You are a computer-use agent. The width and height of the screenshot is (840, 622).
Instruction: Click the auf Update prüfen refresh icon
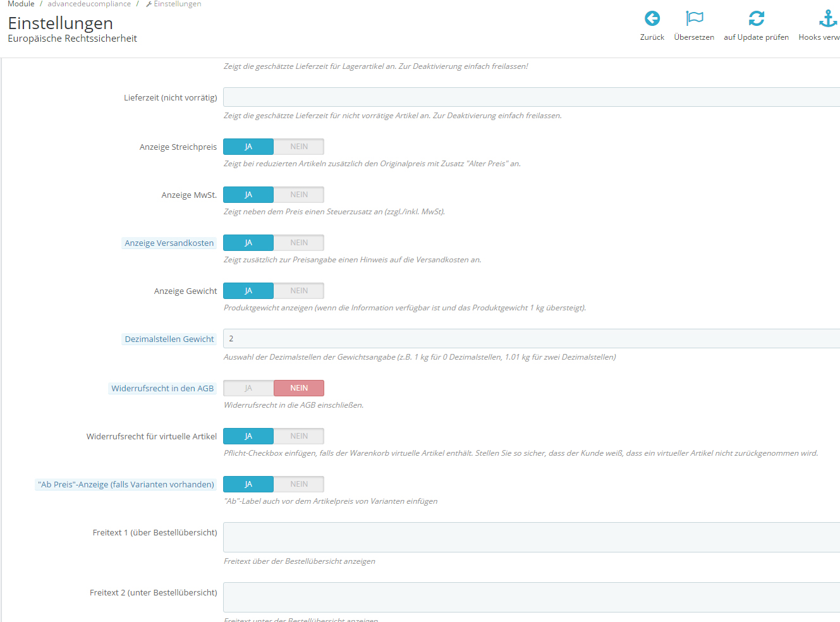(x=756, y=18)
